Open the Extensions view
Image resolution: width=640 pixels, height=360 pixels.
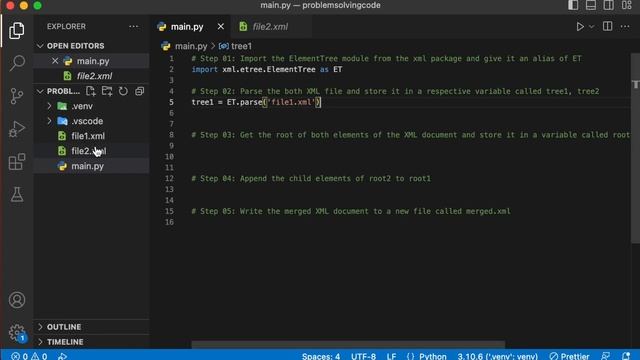point(17,162)
